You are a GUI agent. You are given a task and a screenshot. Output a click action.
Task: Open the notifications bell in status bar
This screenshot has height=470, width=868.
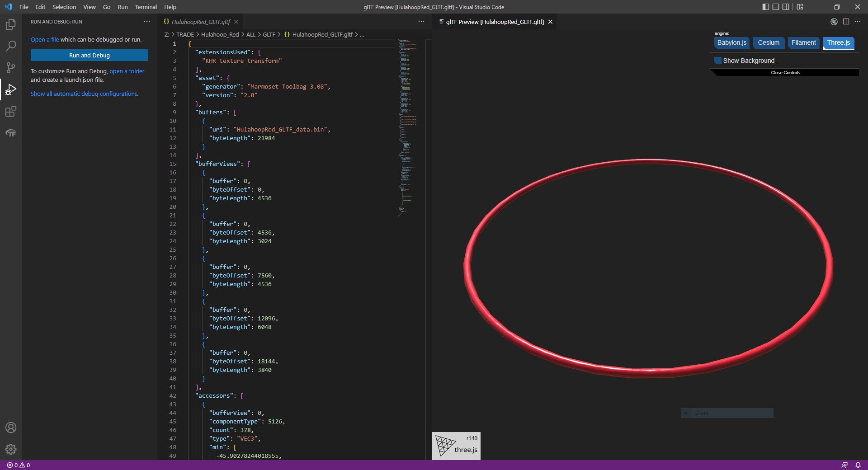pos(858,465)
